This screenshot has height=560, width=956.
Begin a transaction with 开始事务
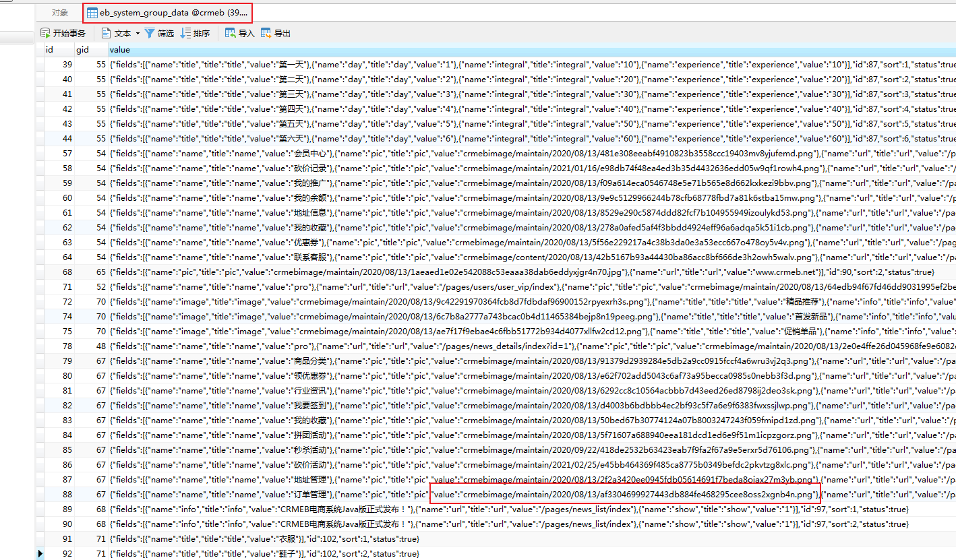(63, 33)
